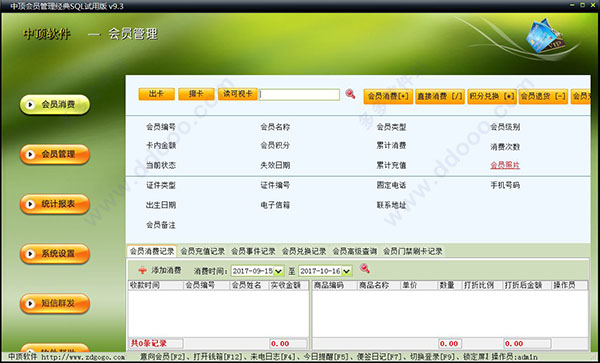Screen dimensions: 600x363
Task: Click the 会员编号 field label
Action: [x=161, y=127]
